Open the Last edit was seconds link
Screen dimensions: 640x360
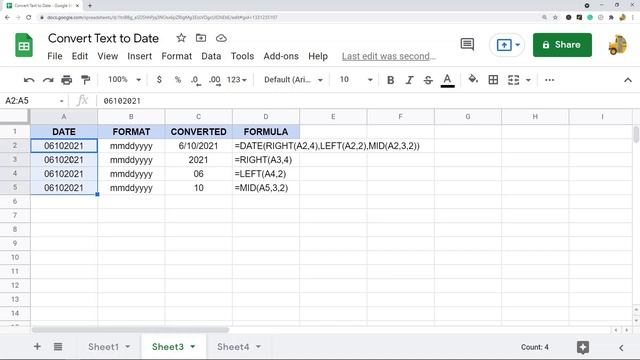point(389,56)
